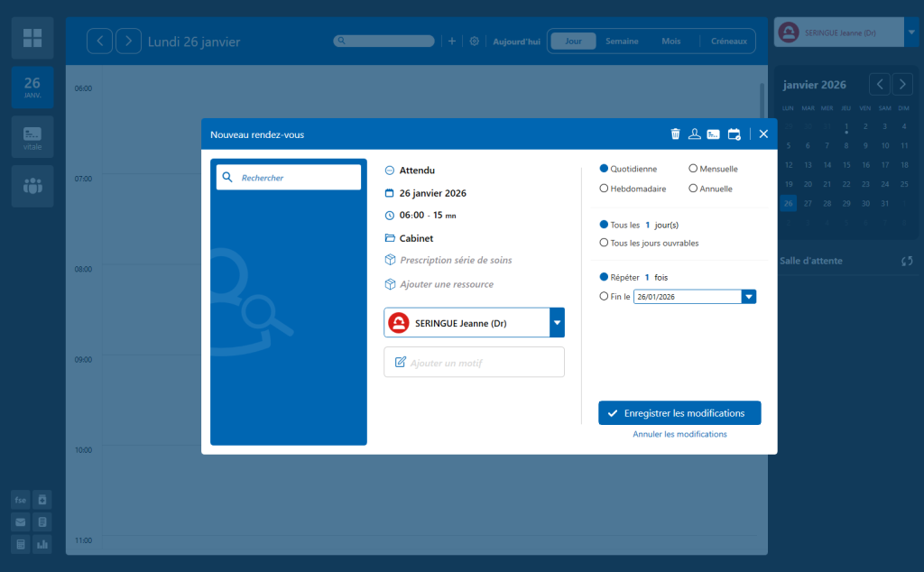924x572 pixels.
Task: Click the trash icon to delete appointment
Action: click(x=675, y=134)
